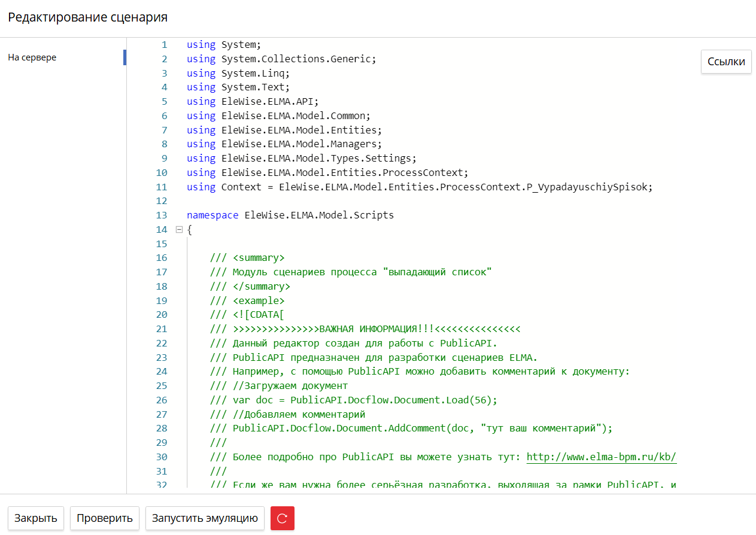Viewport: 756px width, 535px height.
Task: Collapse the namespace block at line 14
Action: click(x=178, y=229)
